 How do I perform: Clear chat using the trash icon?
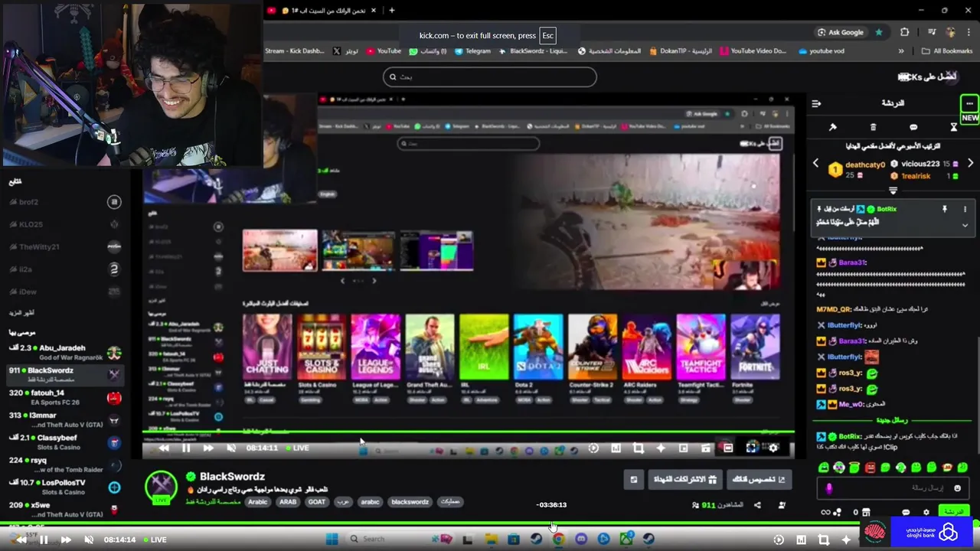click(874, 127)
